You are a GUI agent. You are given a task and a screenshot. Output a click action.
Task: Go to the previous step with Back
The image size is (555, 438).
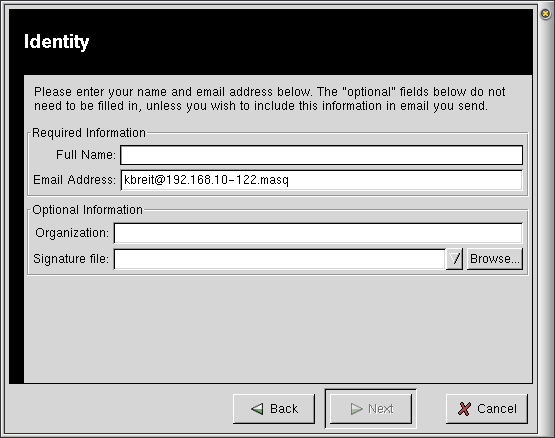(x=274, y=409)
